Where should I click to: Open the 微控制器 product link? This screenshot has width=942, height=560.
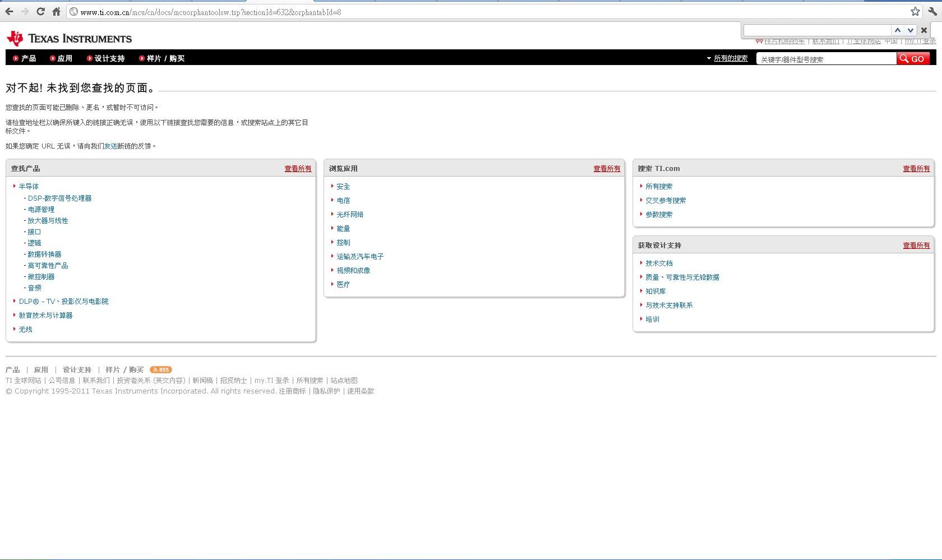[41, 277]
